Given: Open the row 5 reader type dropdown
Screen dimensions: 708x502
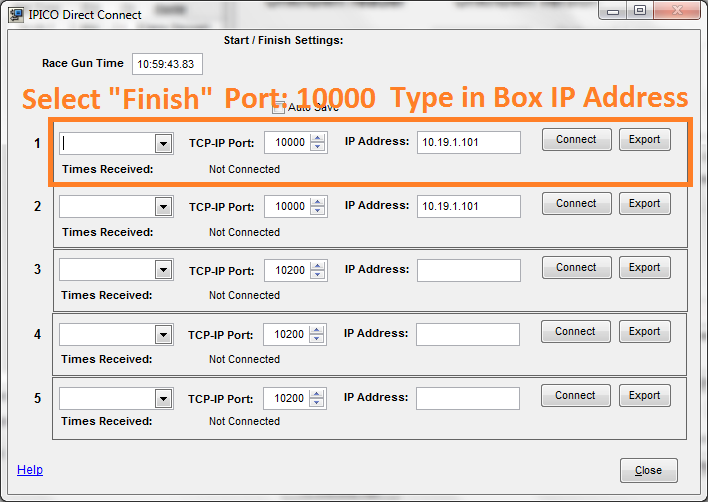Looking at the screenshot, I should point(163,399).
